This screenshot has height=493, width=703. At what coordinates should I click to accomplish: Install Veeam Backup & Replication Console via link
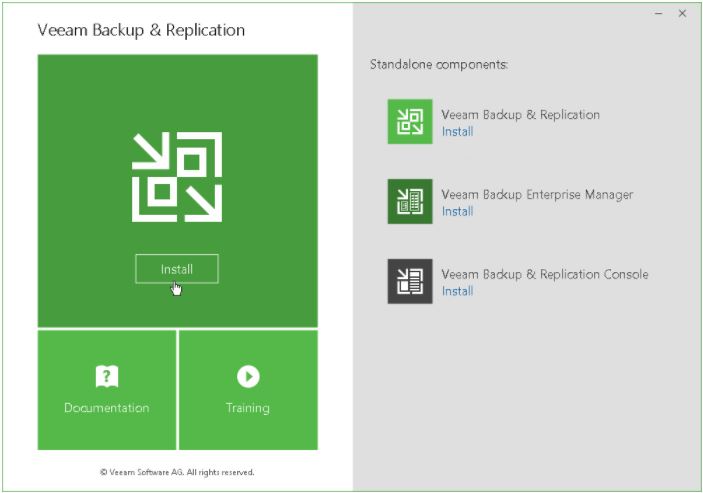pyautogui.click(x=457, y=291)
